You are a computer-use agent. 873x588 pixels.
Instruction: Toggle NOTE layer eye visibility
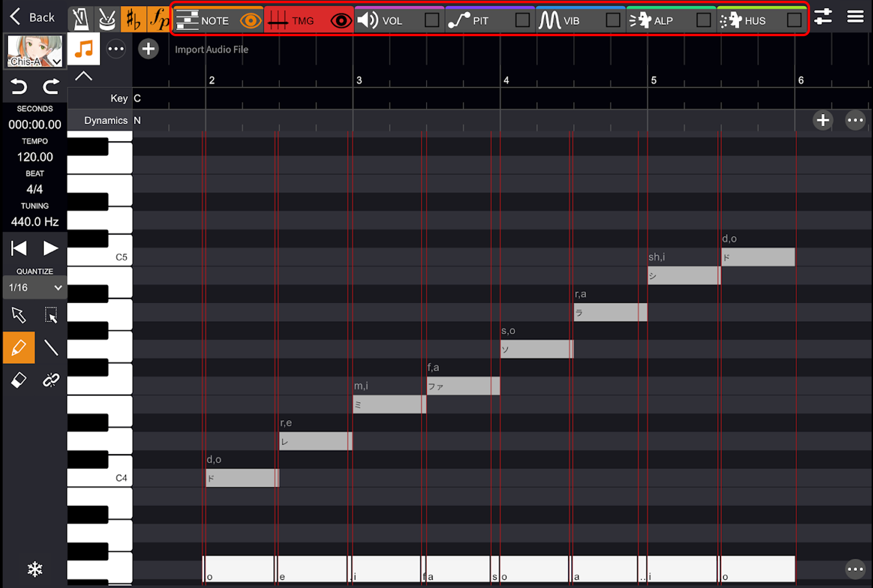click(250, 20)
